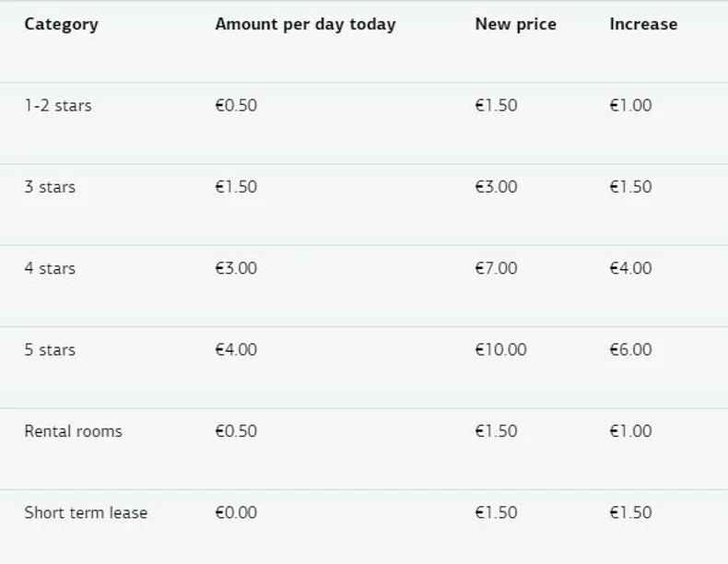The width and height of the screenshot is (728, 564).
Task: Click the New price column header
Action: coord(515,24)
